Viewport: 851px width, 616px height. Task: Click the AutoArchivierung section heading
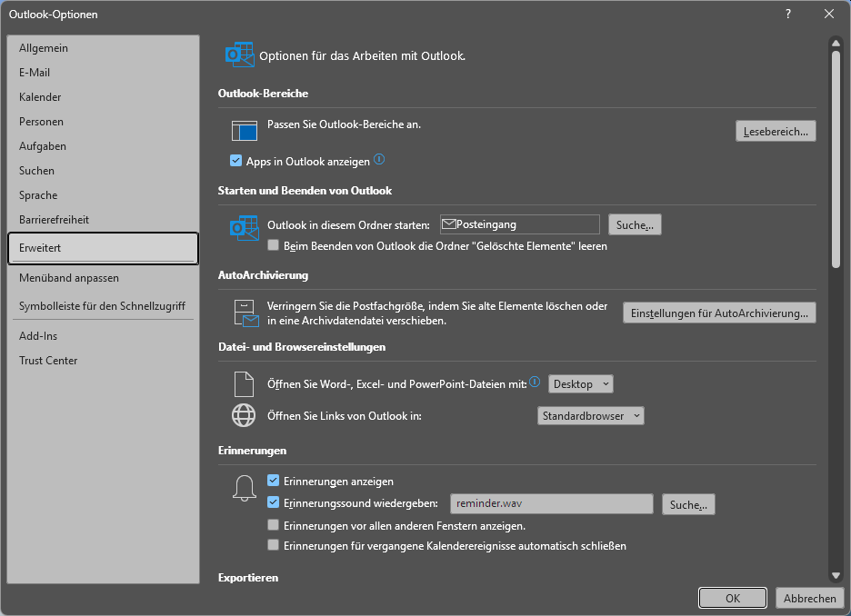tap(264, 275)
